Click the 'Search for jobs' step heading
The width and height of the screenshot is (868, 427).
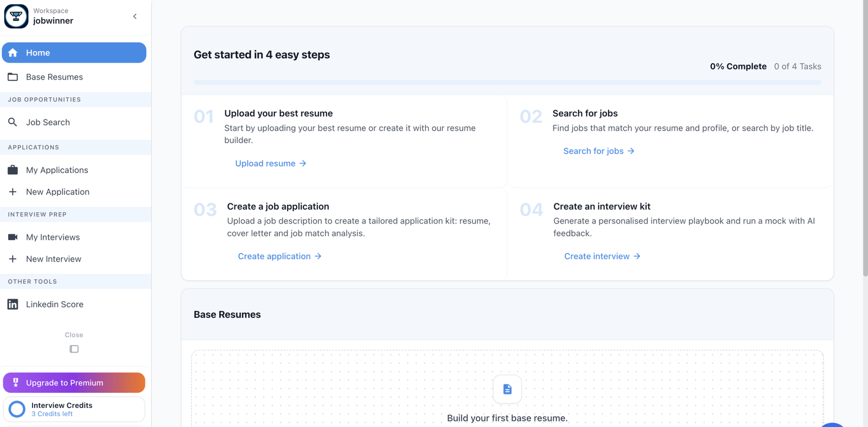click(x=585, y=113)
